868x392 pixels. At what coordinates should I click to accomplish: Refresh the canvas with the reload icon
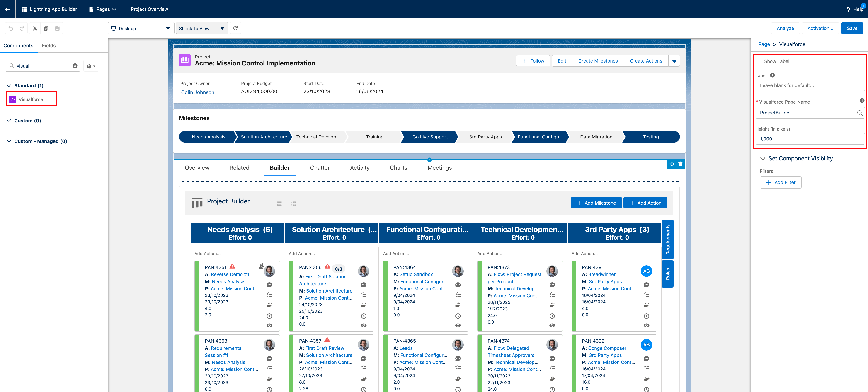point(235,28)
